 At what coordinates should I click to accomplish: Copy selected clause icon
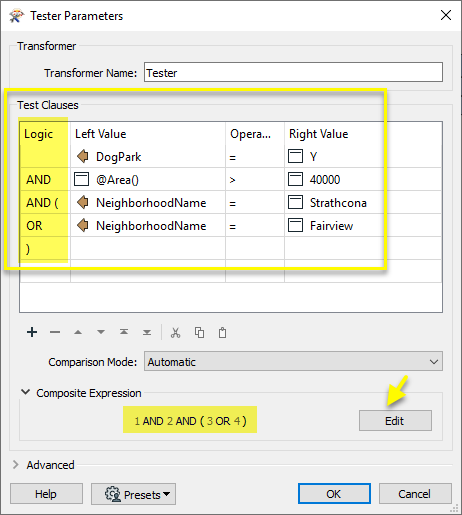coord(199,333)
